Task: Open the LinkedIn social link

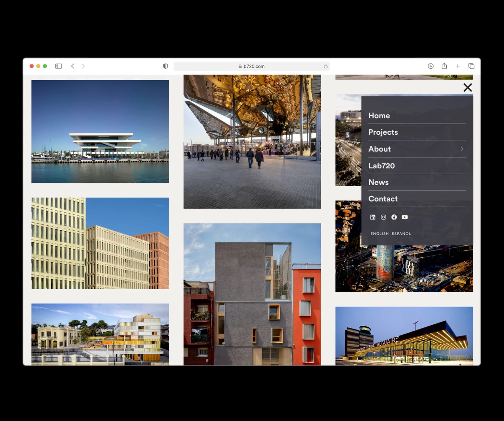Action: (373, 217)
